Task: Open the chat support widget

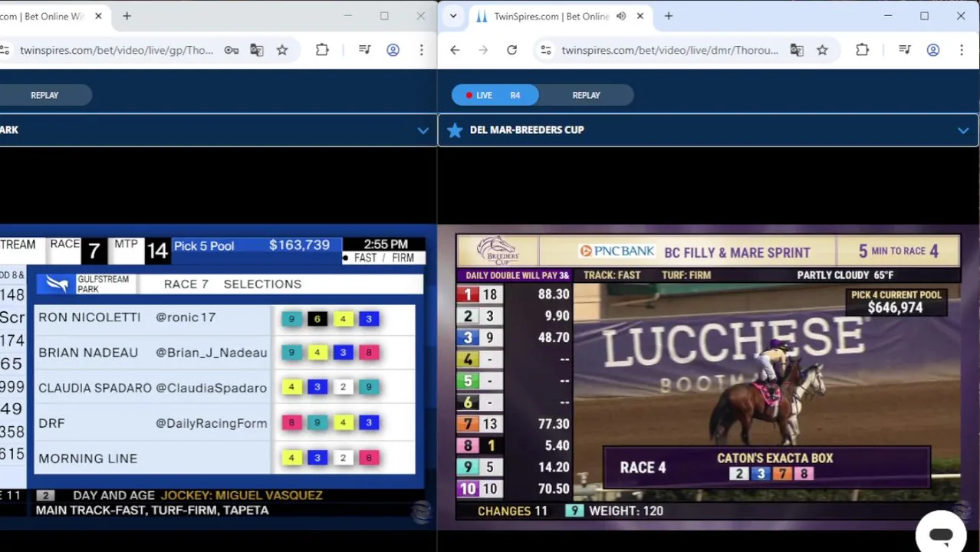Action: tap(941, 534)
